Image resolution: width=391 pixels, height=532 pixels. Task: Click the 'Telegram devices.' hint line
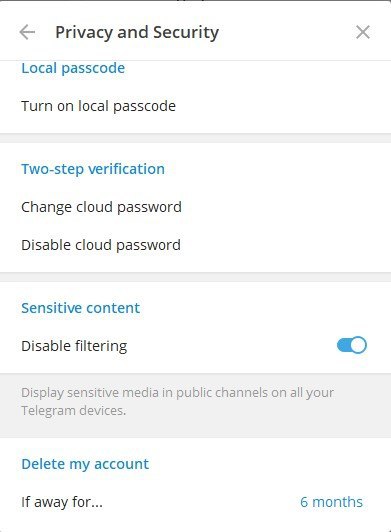point(74,411)
